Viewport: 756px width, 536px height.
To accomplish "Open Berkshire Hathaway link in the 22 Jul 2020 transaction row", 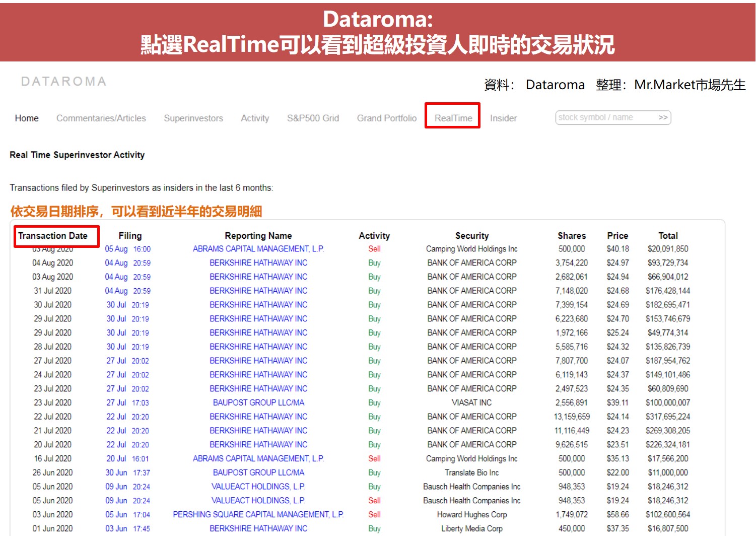I will point(258,417).
